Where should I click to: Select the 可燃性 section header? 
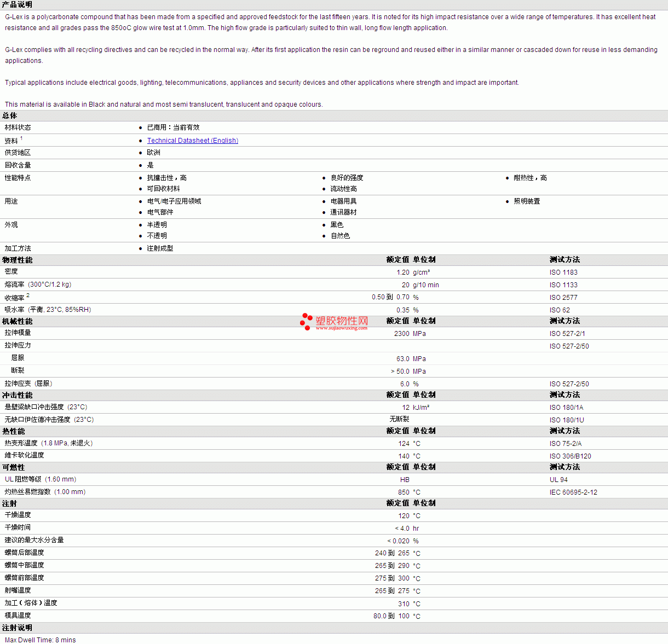(x=14, y=467)
